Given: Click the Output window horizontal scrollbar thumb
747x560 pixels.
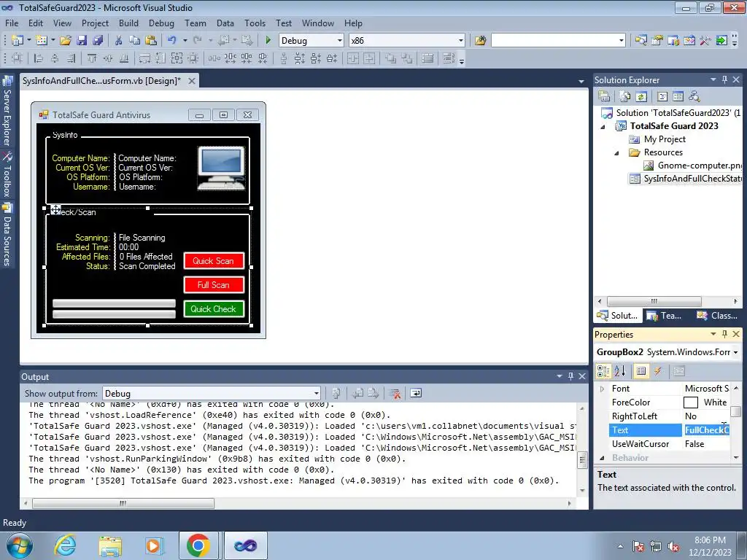Looking at the screenshot, I should (x=123, y=503).
